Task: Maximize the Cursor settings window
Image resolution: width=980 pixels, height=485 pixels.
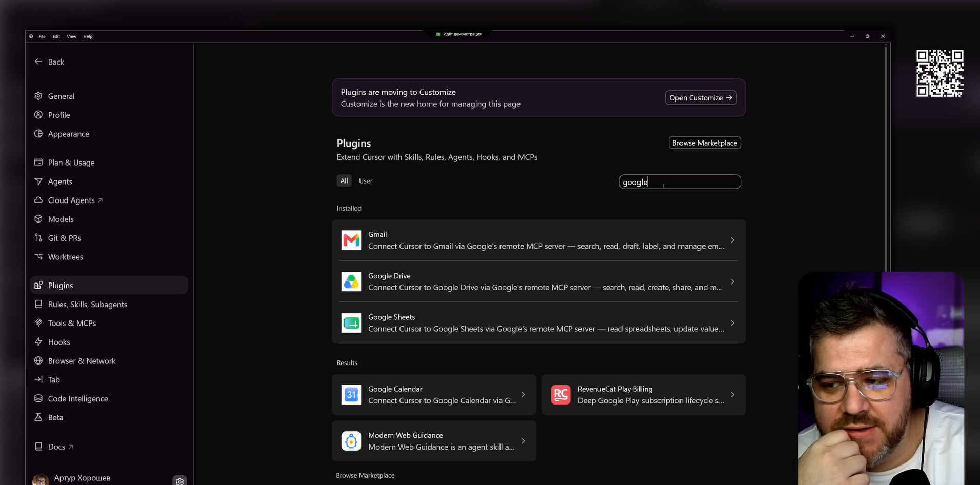Action: (867, 36)
